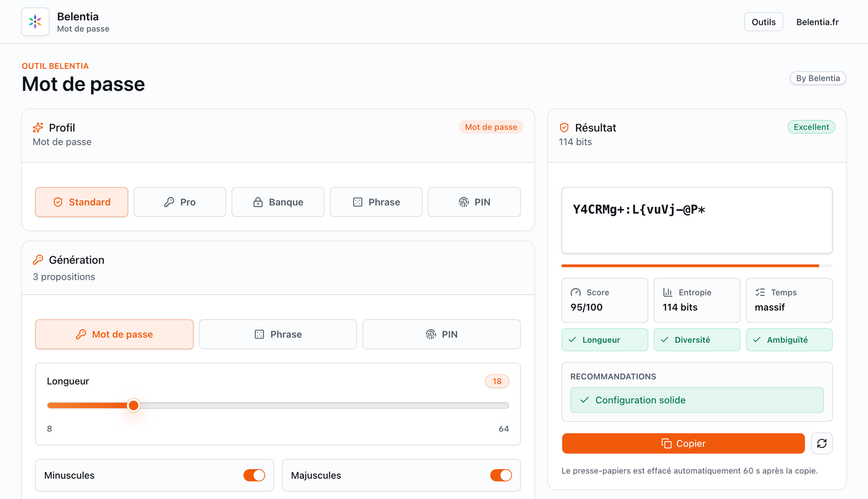Click the Score gauge icon
The width and height of the screenshot is (868, 499).
576,292
